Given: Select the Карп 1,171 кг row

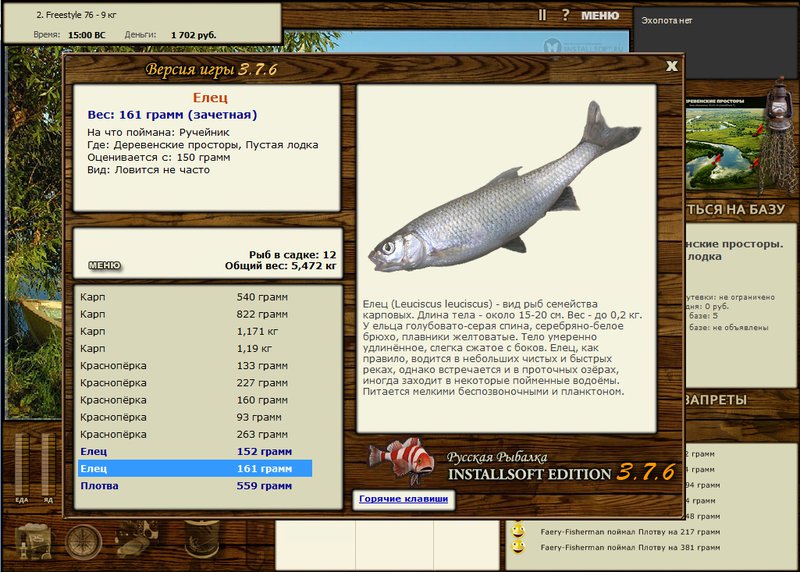Looking at the screenshot, I should click(x=195, y=332).
